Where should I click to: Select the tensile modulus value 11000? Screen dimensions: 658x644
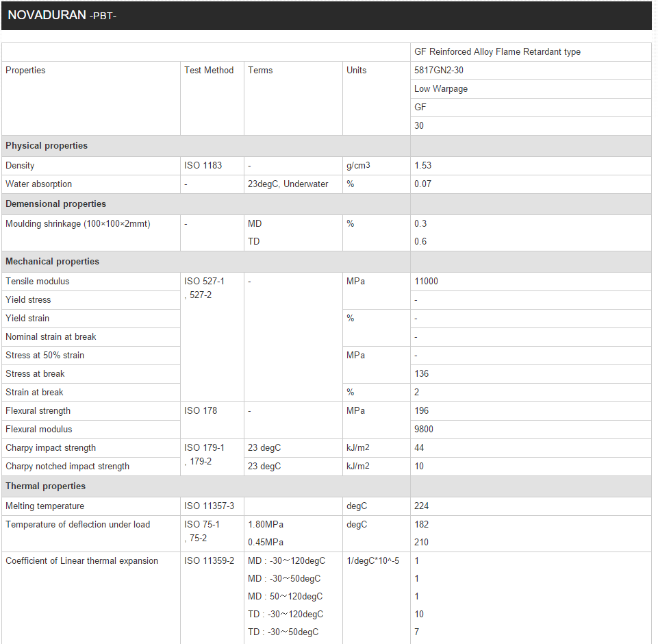coord(426,282)
